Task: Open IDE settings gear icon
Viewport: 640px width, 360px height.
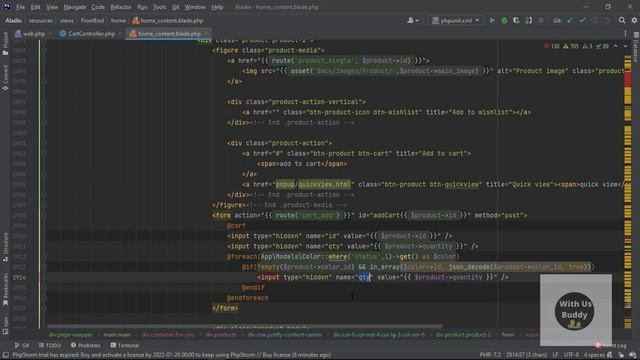Action: (x=634, y=20)
